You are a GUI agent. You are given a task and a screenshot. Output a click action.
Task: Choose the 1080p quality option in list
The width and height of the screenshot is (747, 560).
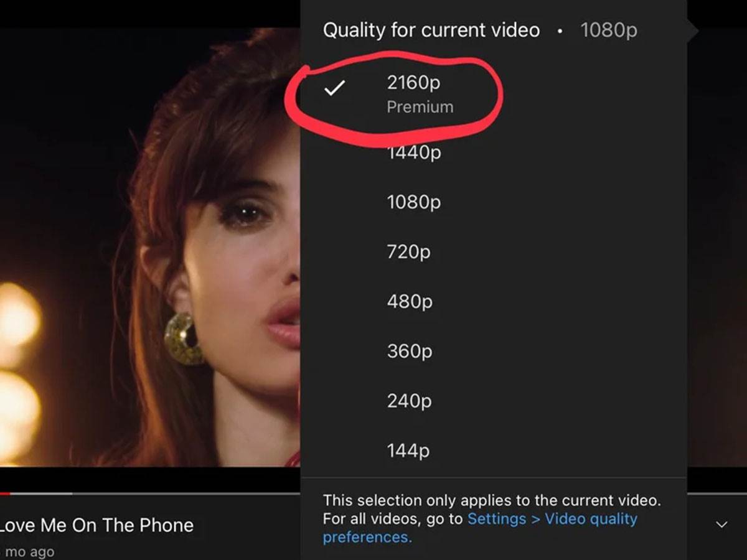pos(413,202)
